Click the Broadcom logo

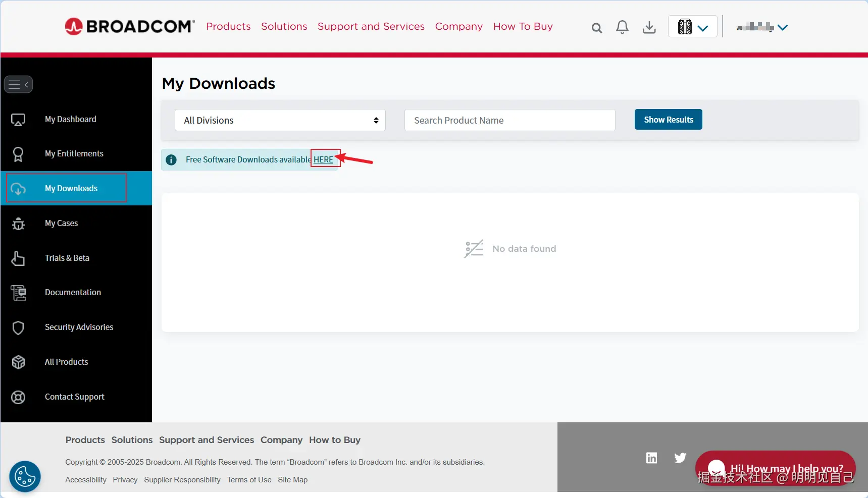(130, 26)
